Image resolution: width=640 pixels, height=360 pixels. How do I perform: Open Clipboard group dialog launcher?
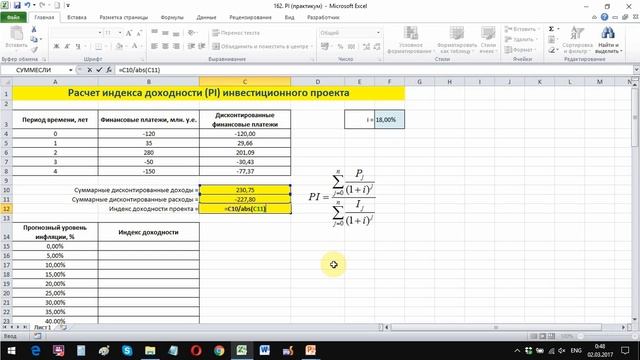[44, 60]
